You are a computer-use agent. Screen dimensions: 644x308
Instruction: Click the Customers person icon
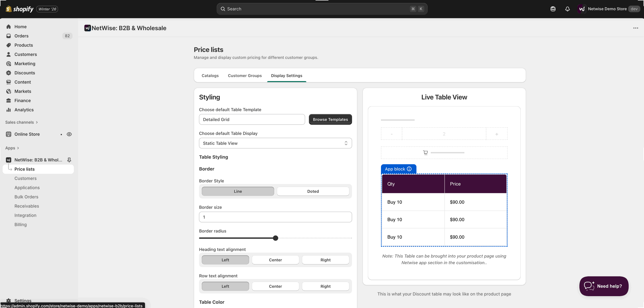tap(9, 54)
